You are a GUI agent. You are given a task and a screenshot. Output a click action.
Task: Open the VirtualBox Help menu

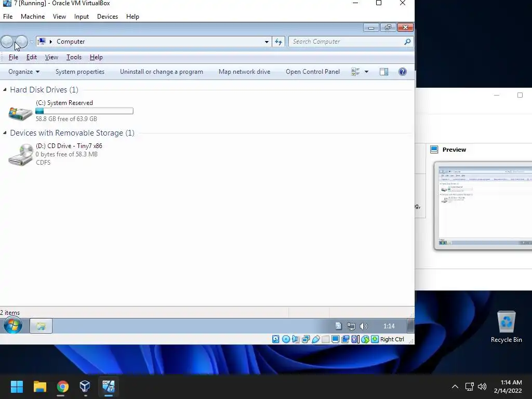132,17
